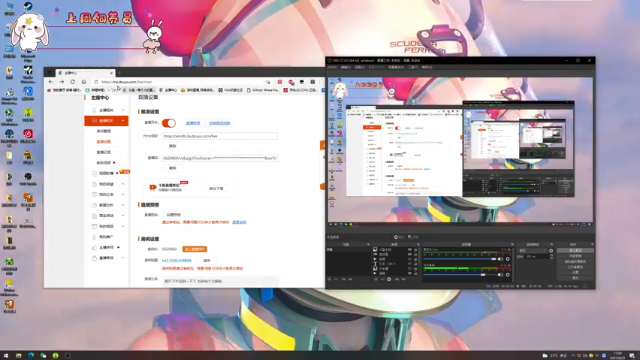This screenshot has width=640, height=360.
Task: Go forward in the browser
Action: click(62, 82)
